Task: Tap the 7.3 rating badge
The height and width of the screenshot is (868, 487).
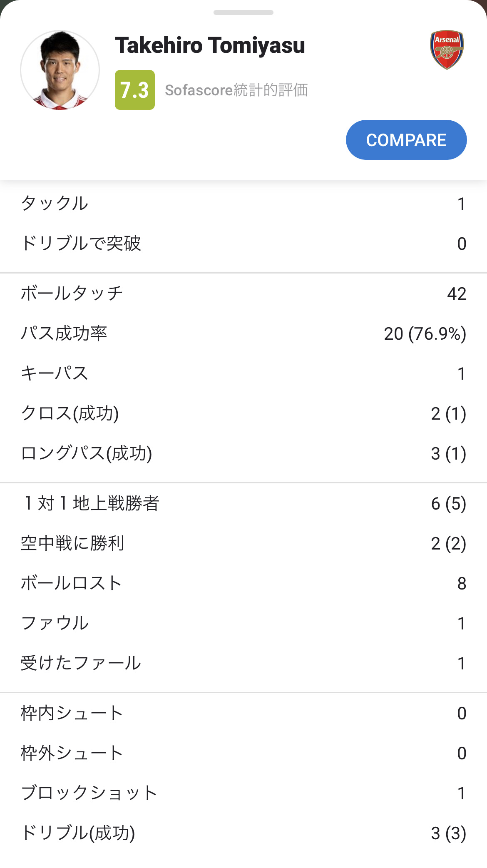Action: (134, 90)
